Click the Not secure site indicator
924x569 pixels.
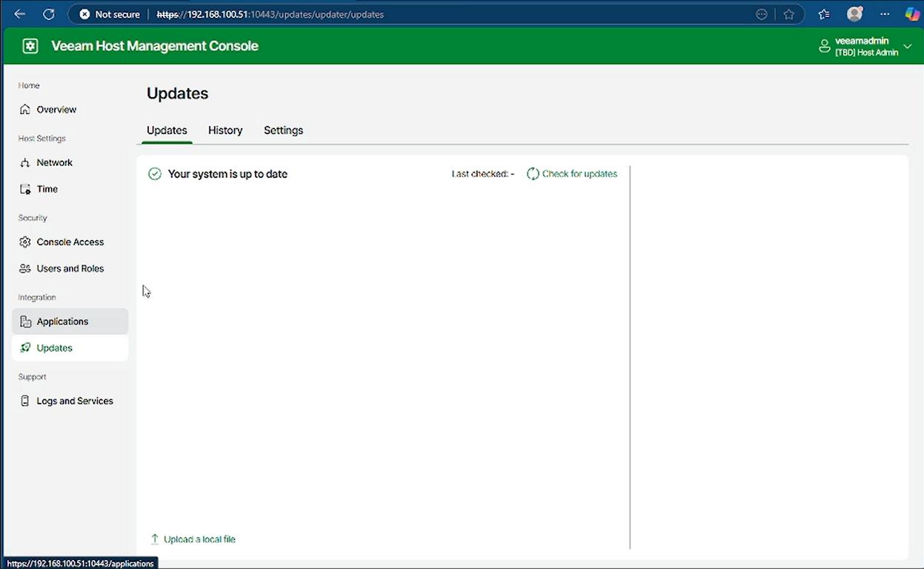pyautogui.click(x=109, y=14)
